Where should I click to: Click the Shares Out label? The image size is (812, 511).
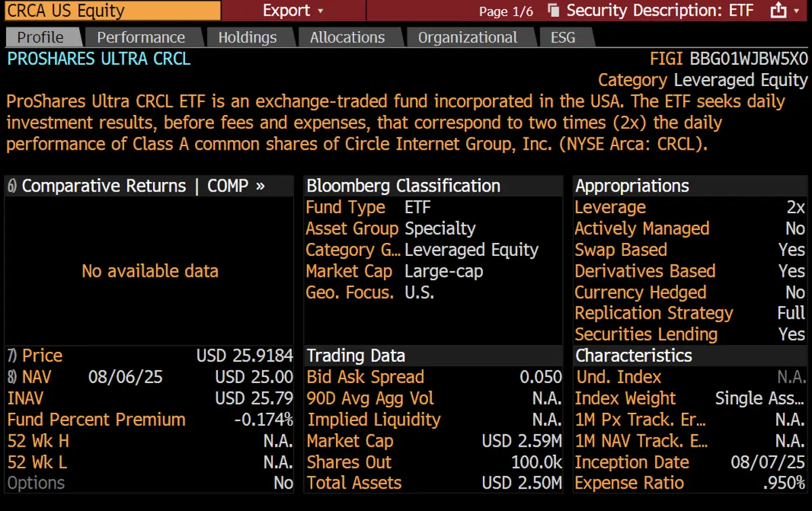click(349, 462)
